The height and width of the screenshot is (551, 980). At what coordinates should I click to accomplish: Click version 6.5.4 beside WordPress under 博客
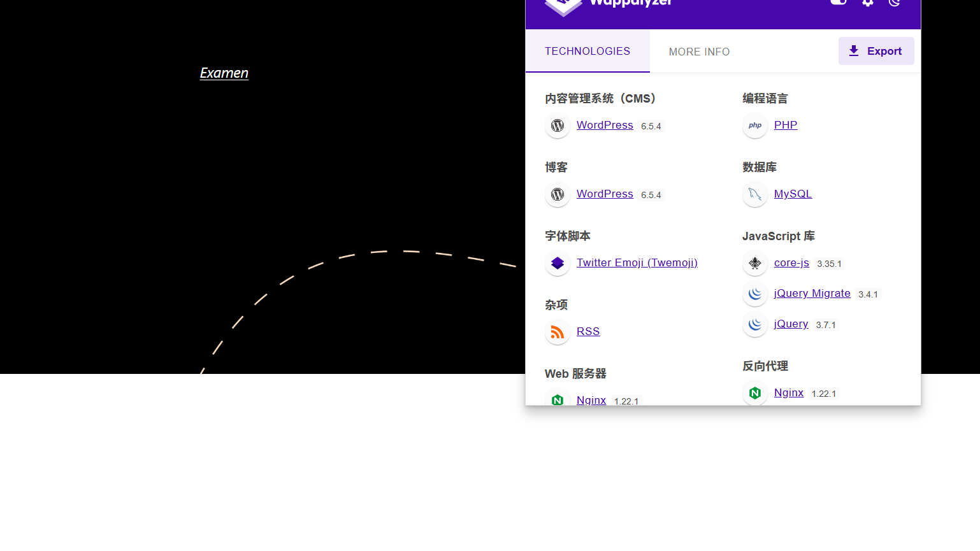[x=651, y=195]
